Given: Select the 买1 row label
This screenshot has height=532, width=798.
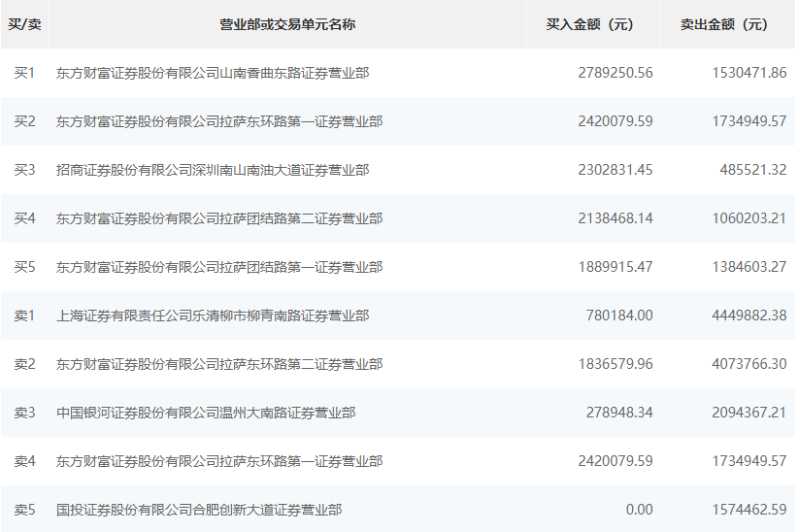Looking at the screenshot, I should (x=24, y=73).
